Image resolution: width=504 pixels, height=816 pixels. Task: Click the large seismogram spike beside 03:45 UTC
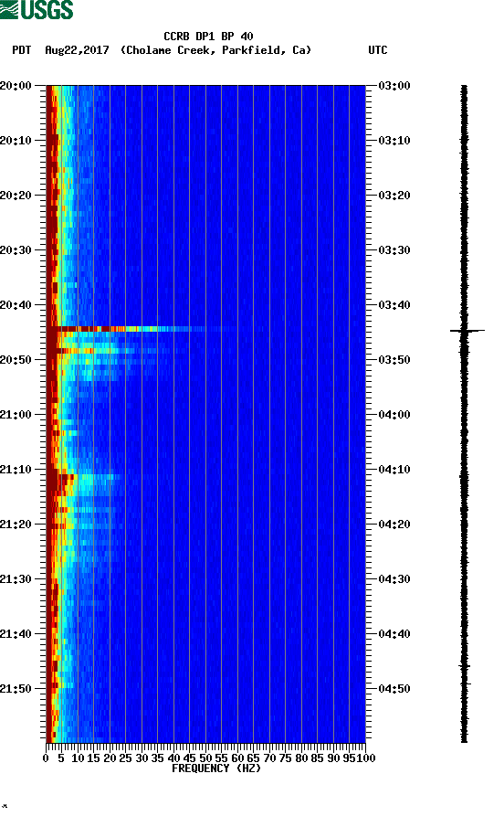pos(467,331)
